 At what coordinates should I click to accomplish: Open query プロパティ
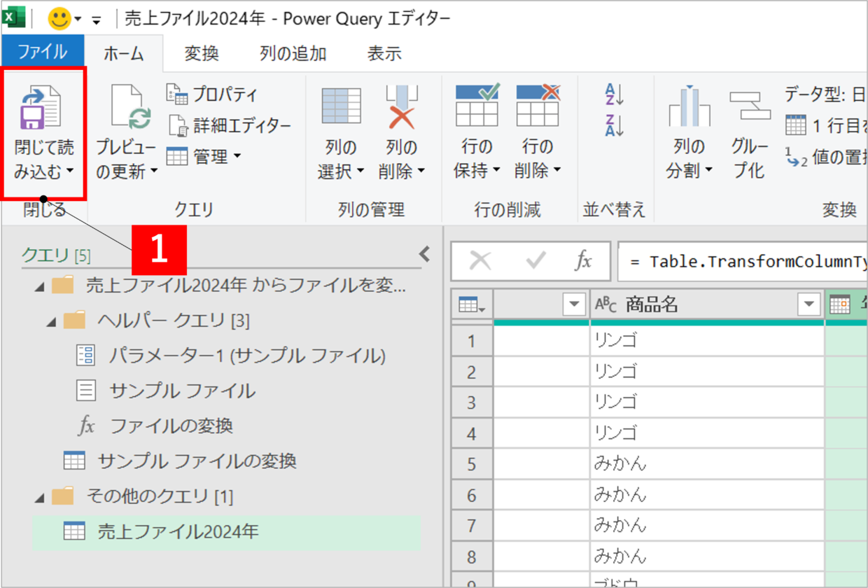tap(212, 94)
